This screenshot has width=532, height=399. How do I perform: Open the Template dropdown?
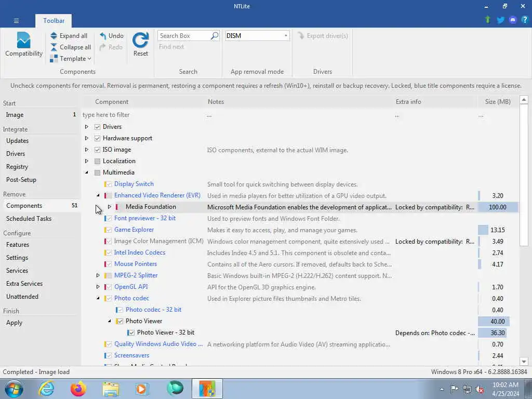(71, 59)
